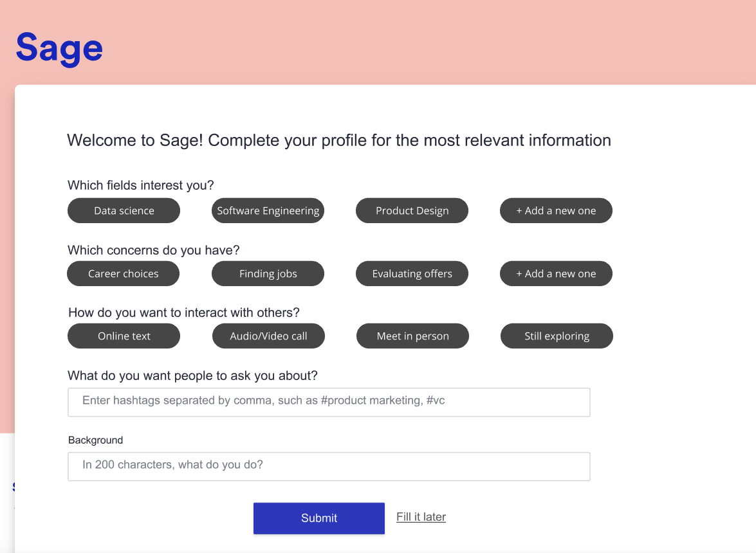Toggle the Still exploring option

click(557, 336)
